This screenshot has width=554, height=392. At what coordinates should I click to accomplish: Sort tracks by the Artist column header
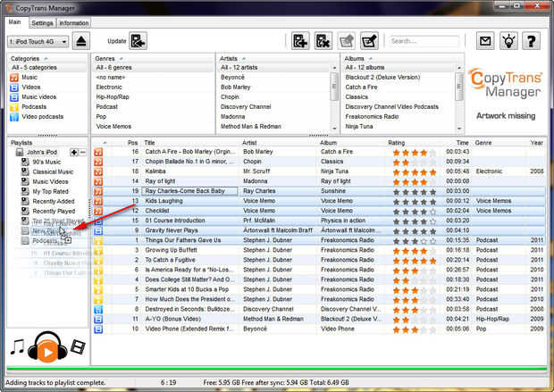249,143
